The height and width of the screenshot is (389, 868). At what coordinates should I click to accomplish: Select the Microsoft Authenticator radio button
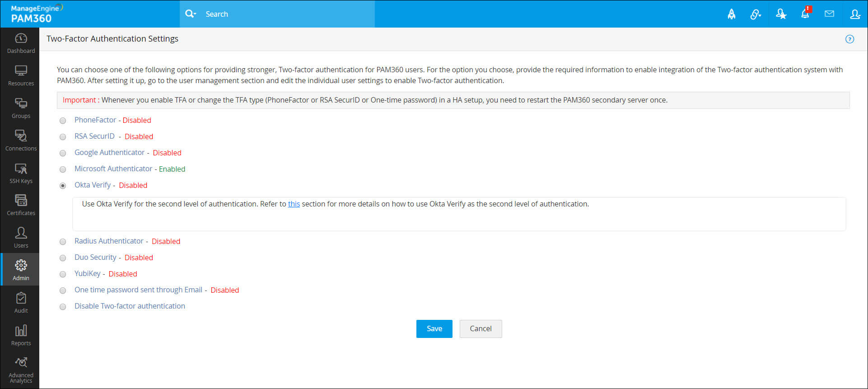click(63, 169)
